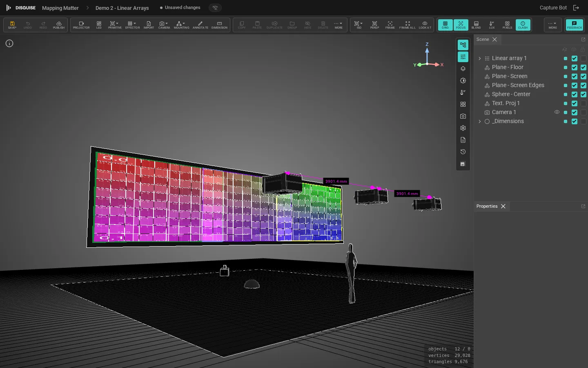
Task: Click the teal color swatch for Plane - Screen Edges
Action: tap(566, 85)
